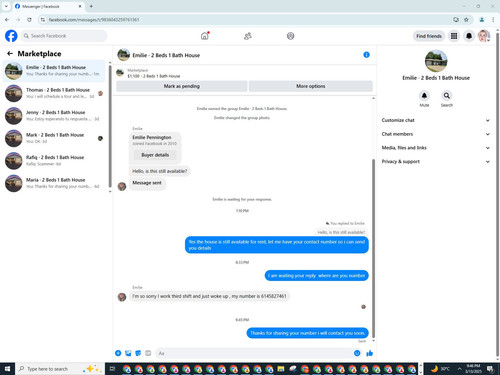Open Thomas - 2 Beds 1 Bath House chat
This screenshot has height=375, width=500.
[x=54, y=93]
